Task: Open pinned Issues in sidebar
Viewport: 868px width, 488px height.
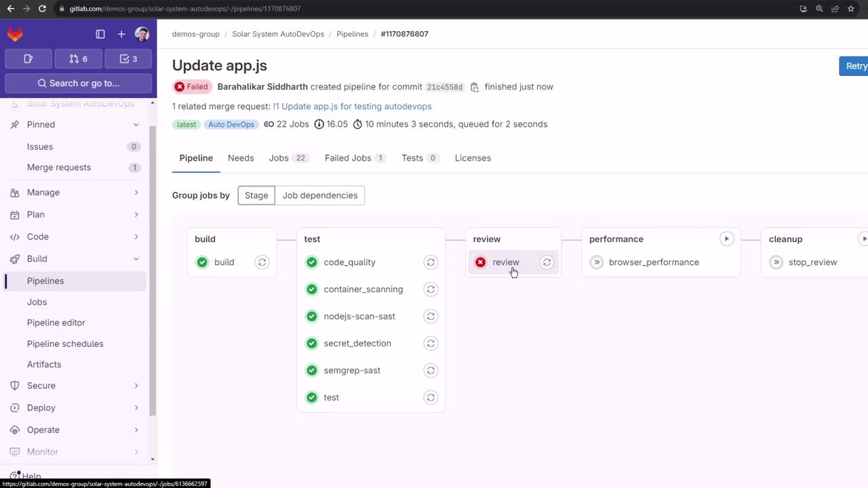Action: tap(75, 146)
